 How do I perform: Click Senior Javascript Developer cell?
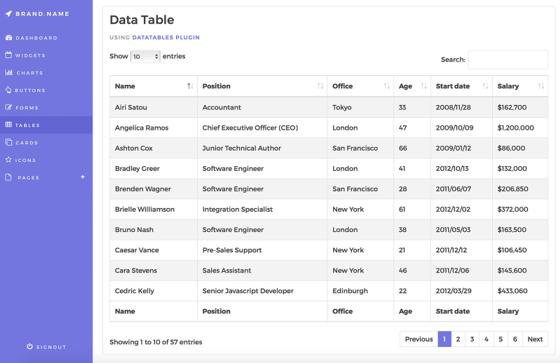point(262,290)
